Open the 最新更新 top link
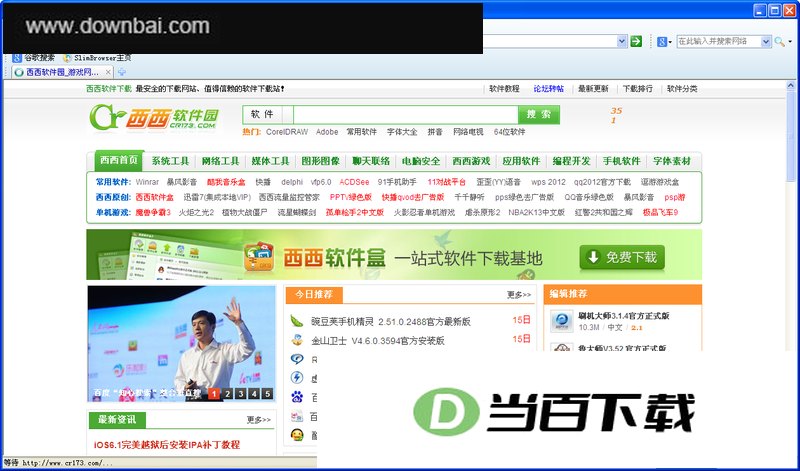Screen dimensions: 800x471 click(x=593, y=89)
